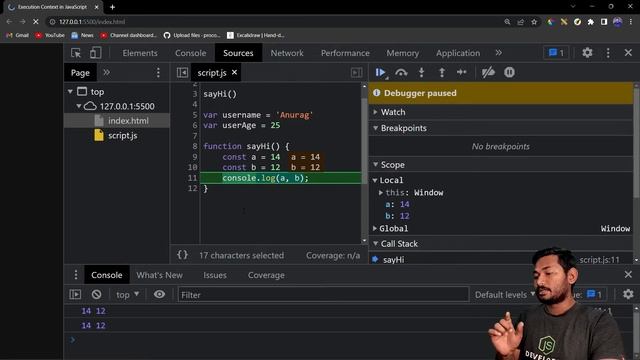Viewport: 640px width, 360px height.
Task: Open the browser extensions puzzle icon
Action: pyautogui.click(x=591, y=22)
